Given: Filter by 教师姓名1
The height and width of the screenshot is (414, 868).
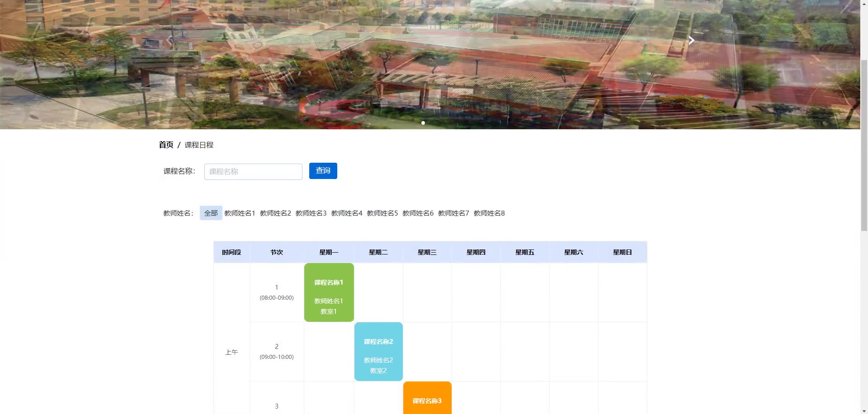Looking at the screenshot, I should 240,213.
